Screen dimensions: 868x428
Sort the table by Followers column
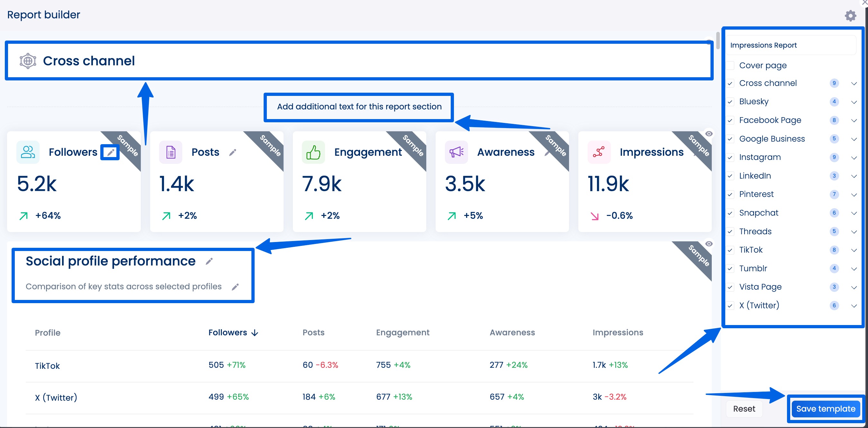click(x=233, y=332)
